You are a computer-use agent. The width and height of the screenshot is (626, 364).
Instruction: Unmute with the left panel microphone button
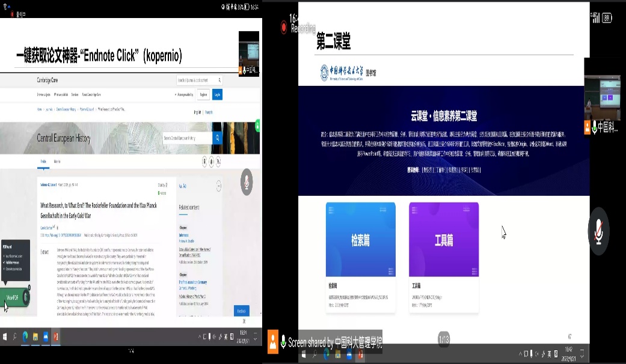pos(247,183)
